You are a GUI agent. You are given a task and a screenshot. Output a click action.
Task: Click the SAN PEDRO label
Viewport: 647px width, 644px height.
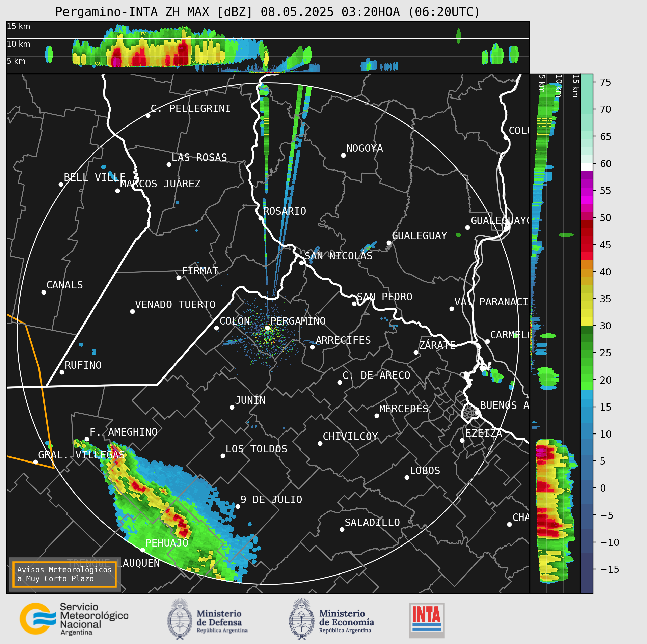coord(385,297)
